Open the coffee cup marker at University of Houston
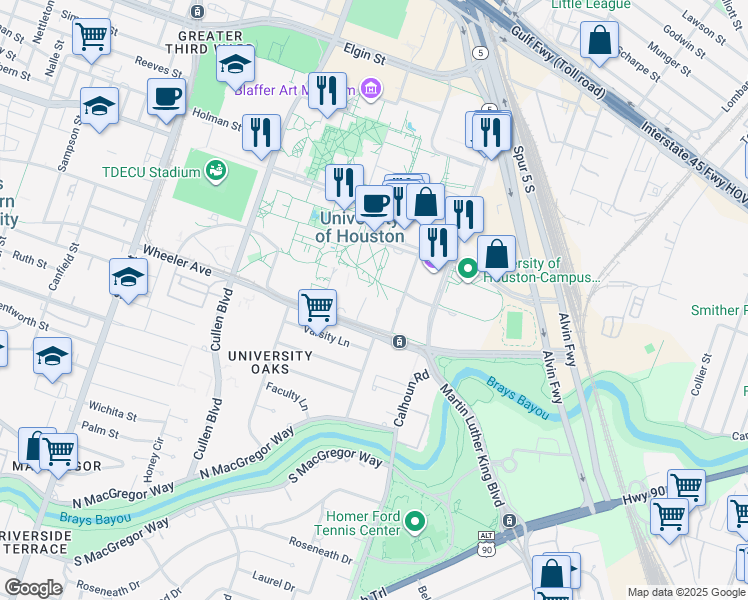The width and height of the screenshot is (748, 600). pos(374,205)
